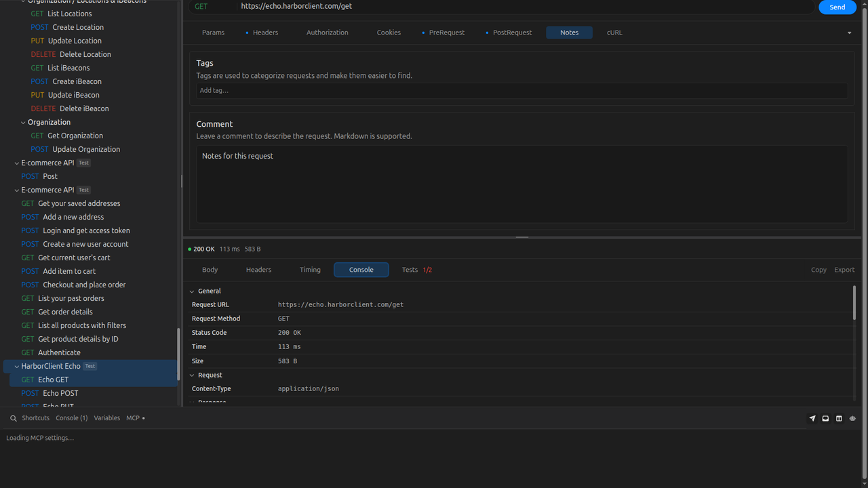Screen dimensions: 868x488
Task: Switch to the Timing response tab
Action: pos(310,270)
